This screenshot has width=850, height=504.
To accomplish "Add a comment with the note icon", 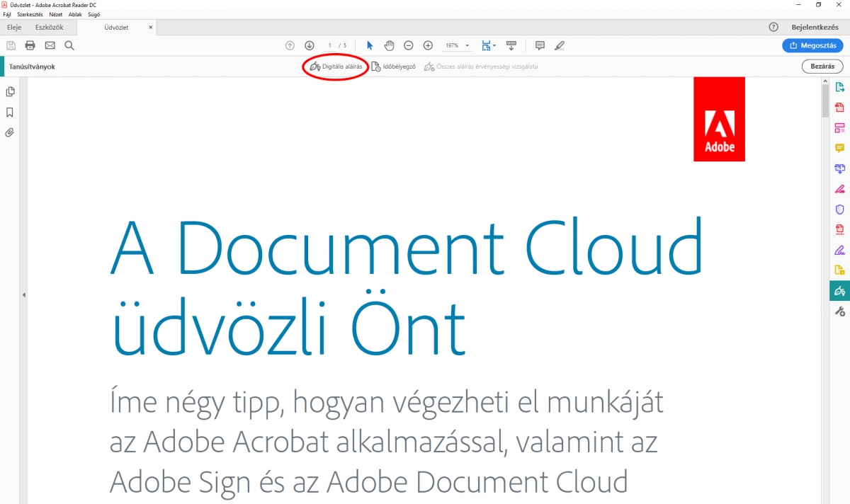I will (x=540, y=45).
